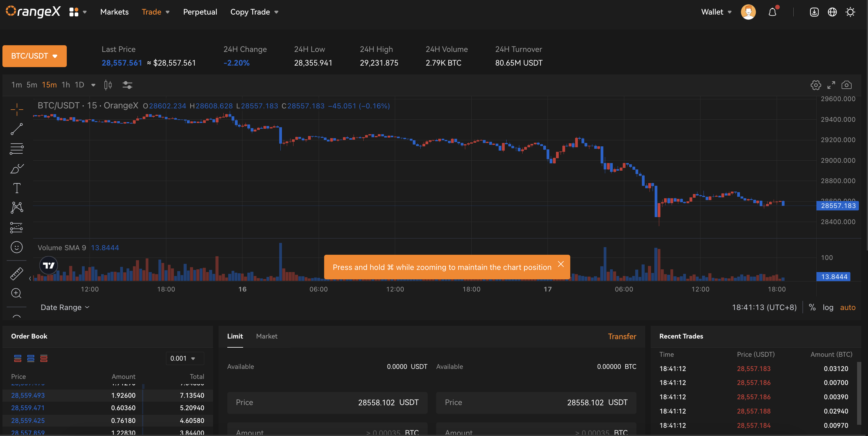Open the BTC/USDT pair selector

pos(34,56)
